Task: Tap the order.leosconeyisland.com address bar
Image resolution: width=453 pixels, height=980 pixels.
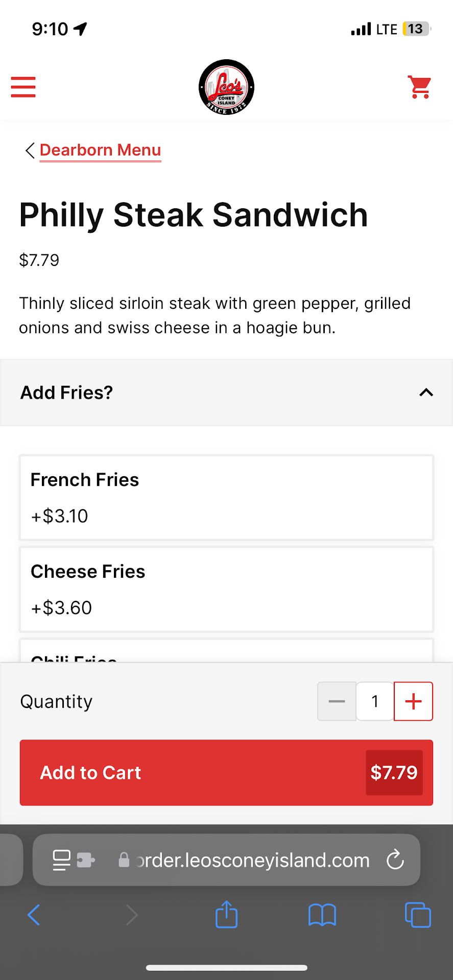Action: coord(252,860)
